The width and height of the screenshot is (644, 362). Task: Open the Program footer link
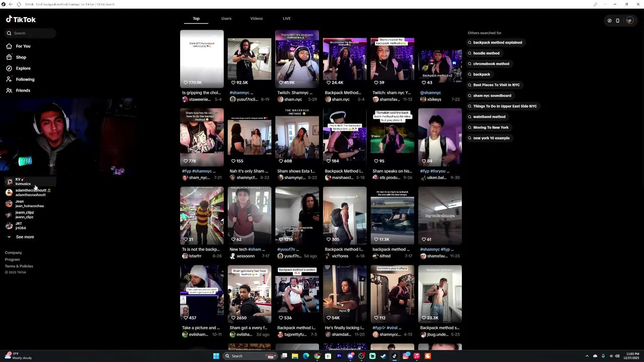pyautogui.click(x=13, y=259)
